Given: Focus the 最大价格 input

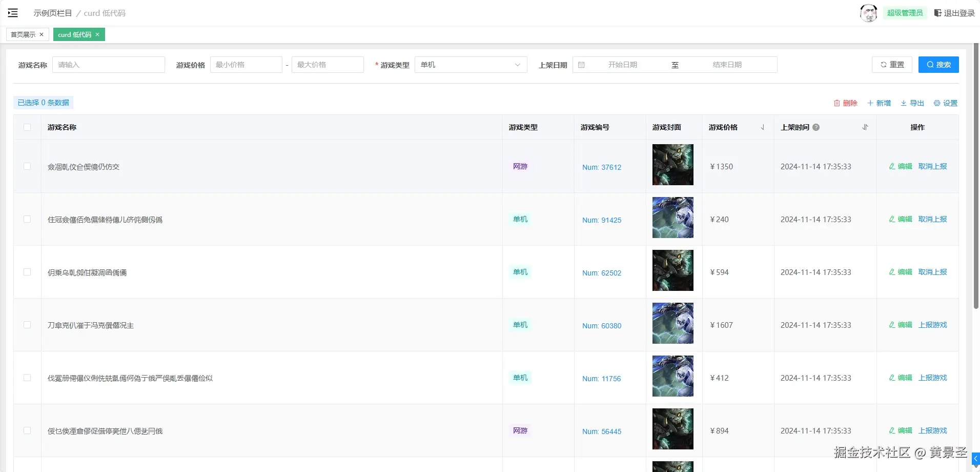Looking at the screenshot, I should pyautogui.click(x=328, y=65).
